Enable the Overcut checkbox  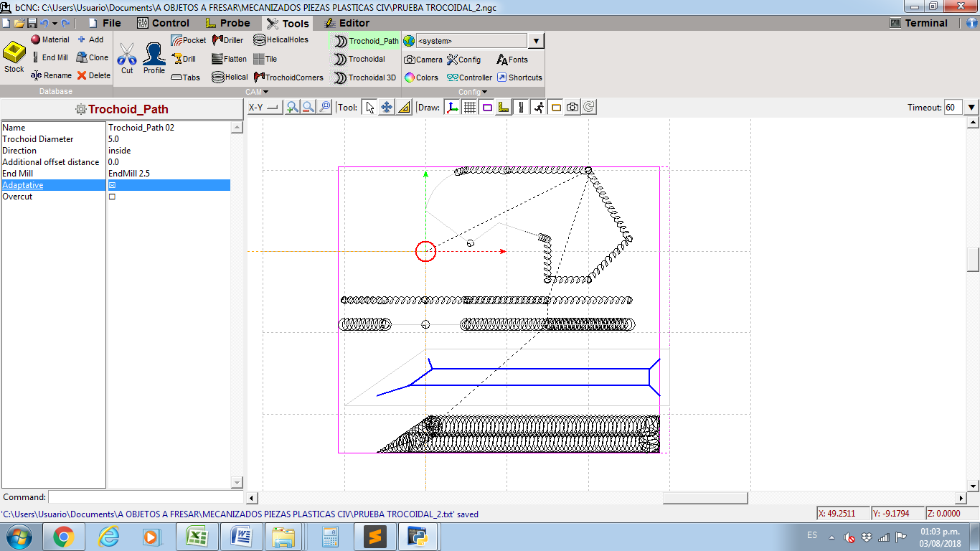coord(112,197)
